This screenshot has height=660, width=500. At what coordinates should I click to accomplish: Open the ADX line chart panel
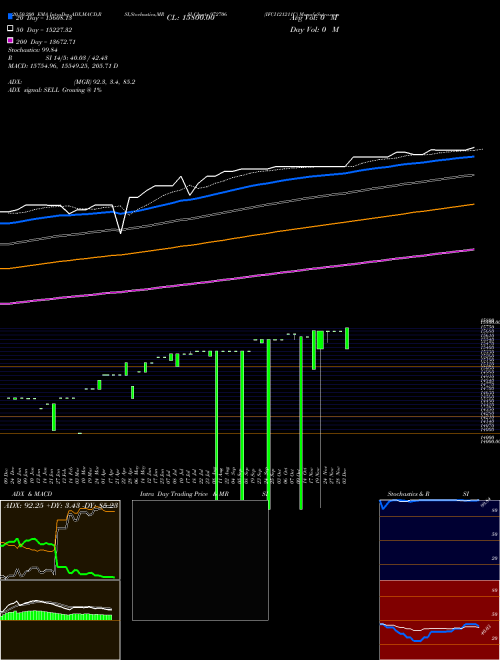click(60, 540)
